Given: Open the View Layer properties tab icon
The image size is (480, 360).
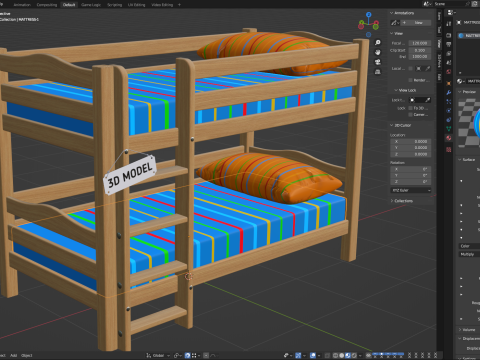Looking at the screenshot, I should pos(449,53).
